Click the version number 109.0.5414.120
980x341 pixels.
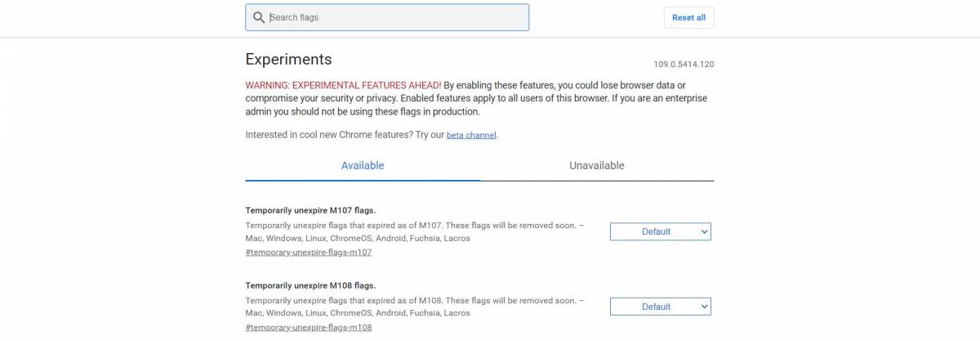pos(684,64)
